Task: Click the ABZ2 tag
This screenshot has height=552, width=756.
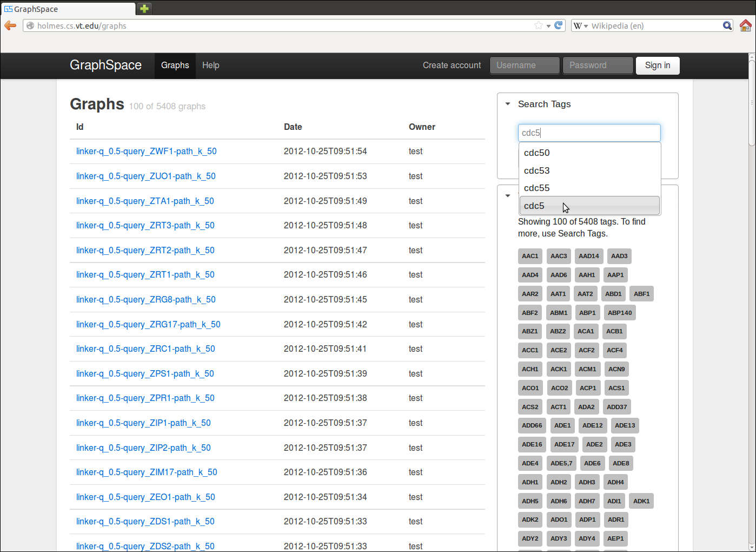Action: click(558, 331)
